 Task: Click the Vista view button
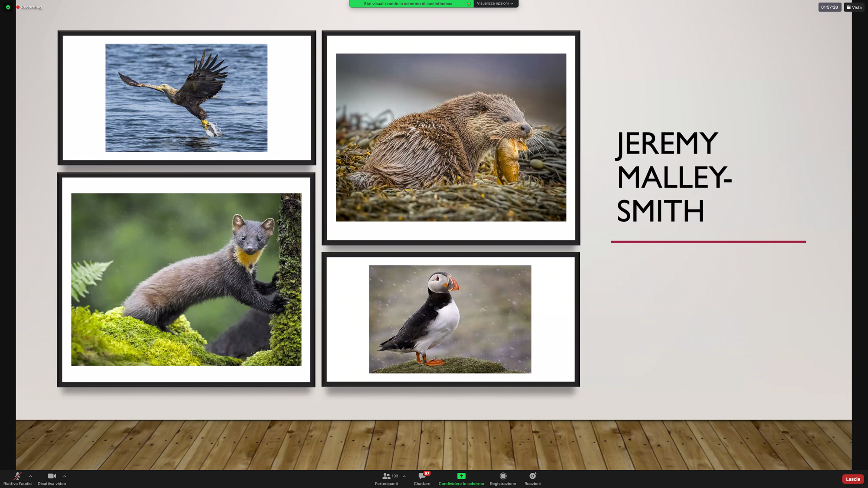(x=854, y=7)
